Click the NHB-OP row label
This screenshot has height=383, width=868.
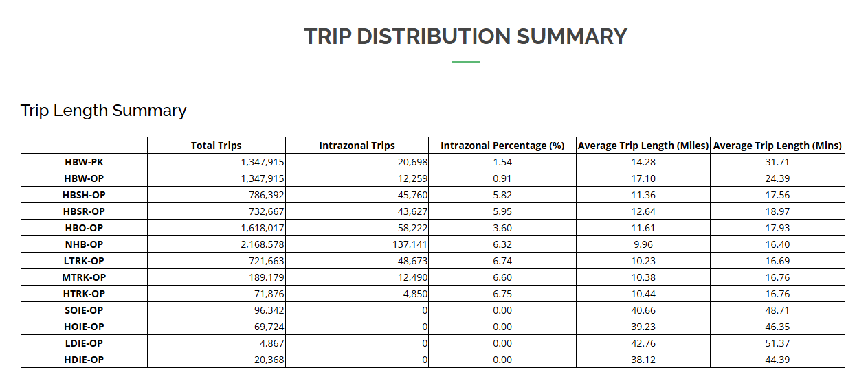(x=84, y=244)
